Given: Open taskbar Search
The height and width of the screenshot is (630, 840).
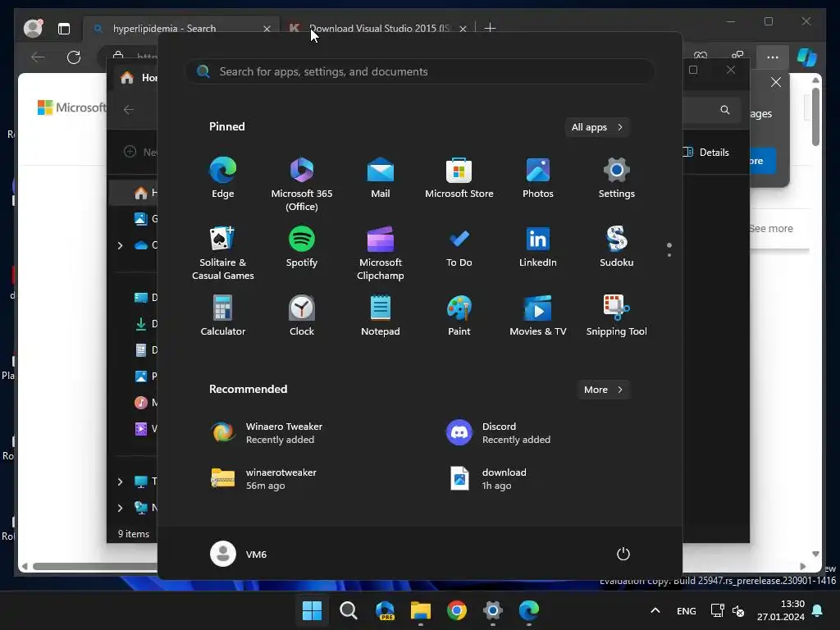Looking at the screenshot, I should pyautogui.click(x=348, y=610).
